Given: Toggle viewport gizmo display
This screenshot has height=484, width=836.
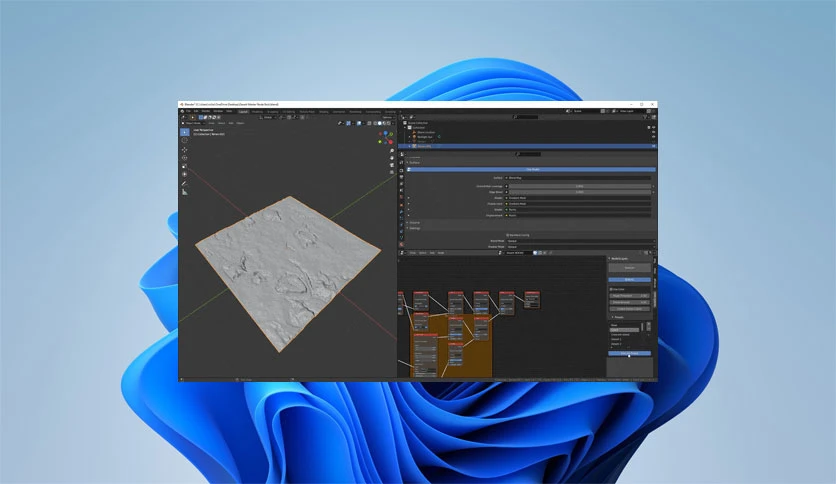Looking at the screenshot, I should tap(348, 123).
